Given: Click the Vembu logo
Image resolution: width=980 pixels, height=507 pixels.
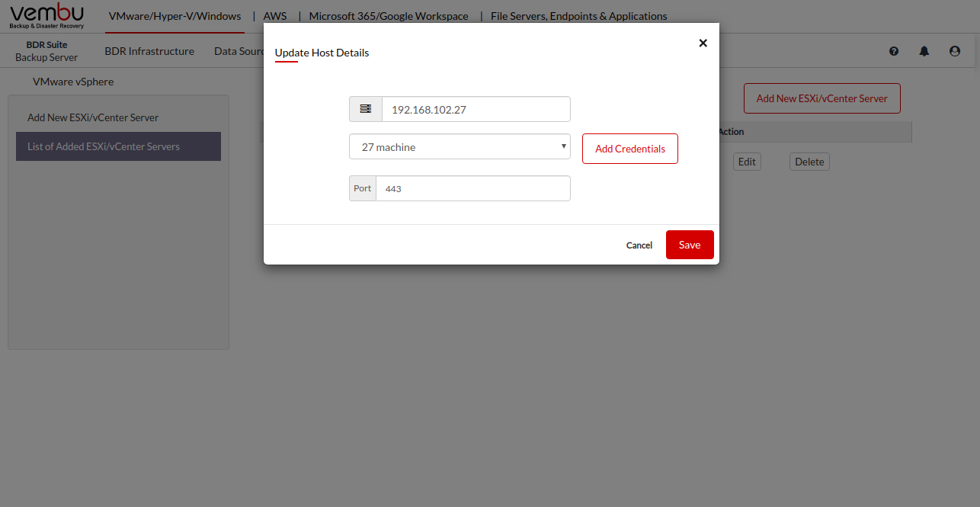Looking at the screenshot, I should tap(47, 16).
